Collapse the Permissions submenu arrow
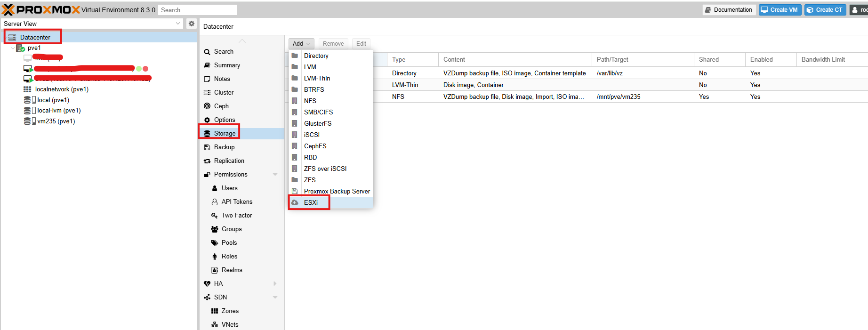 pyautogui.click(x=275, y=175)
